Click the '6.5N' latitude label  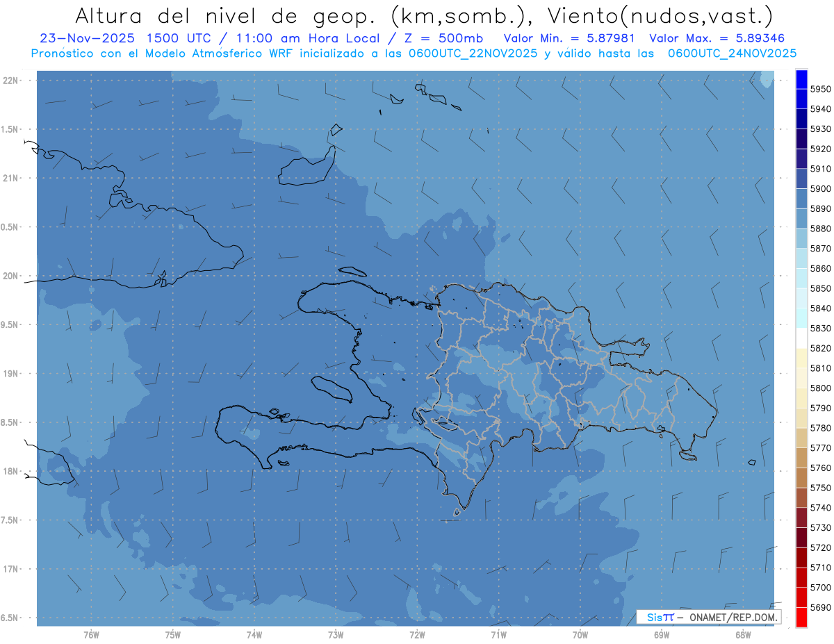10,618
